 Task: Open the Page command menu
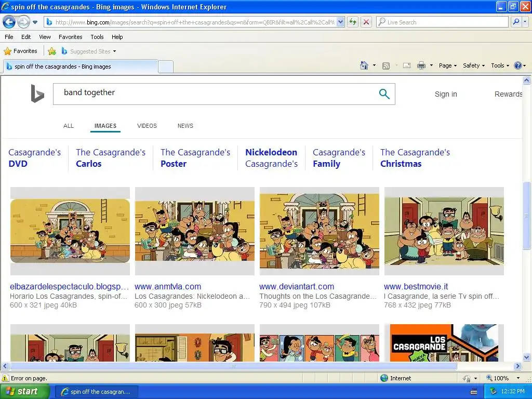click(x=447, y=65)
